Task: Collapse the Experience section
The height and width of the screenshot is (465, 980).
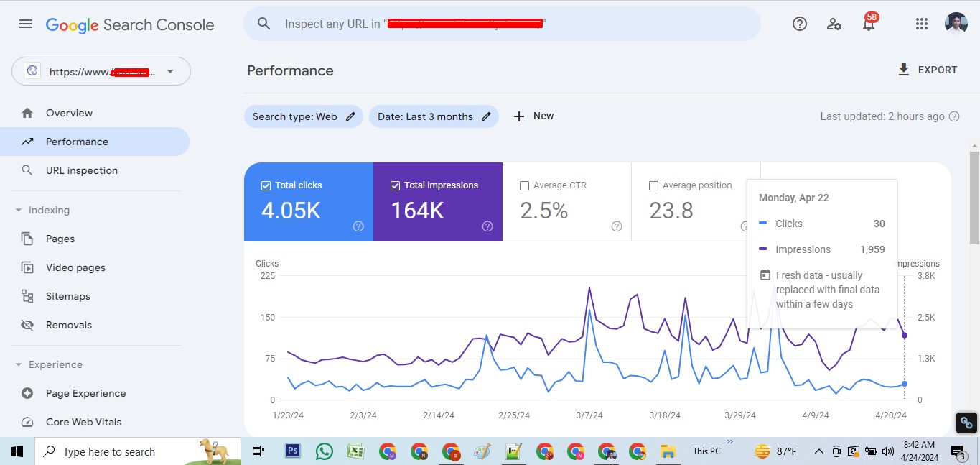Action: 18,364
